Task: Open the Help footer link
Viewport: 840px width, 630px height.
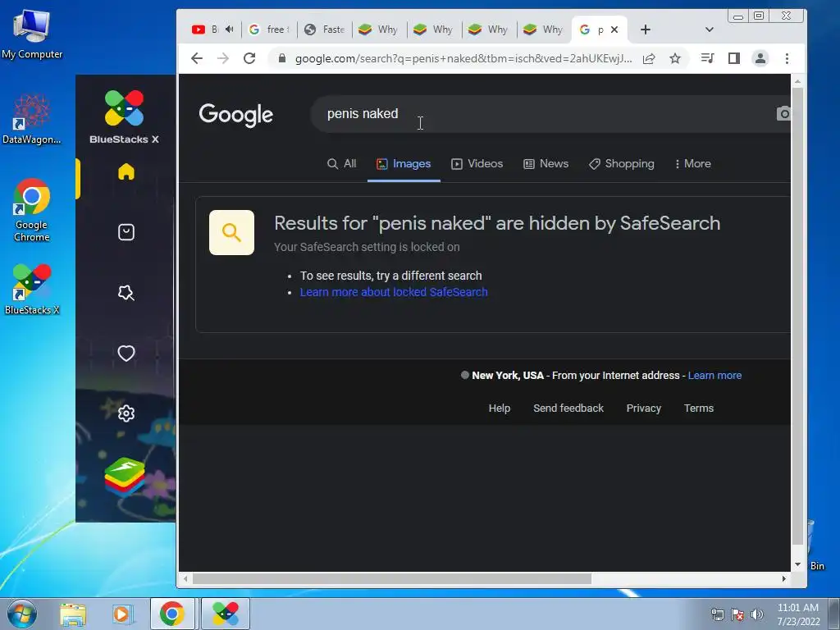Action: [x=500, y=409]
